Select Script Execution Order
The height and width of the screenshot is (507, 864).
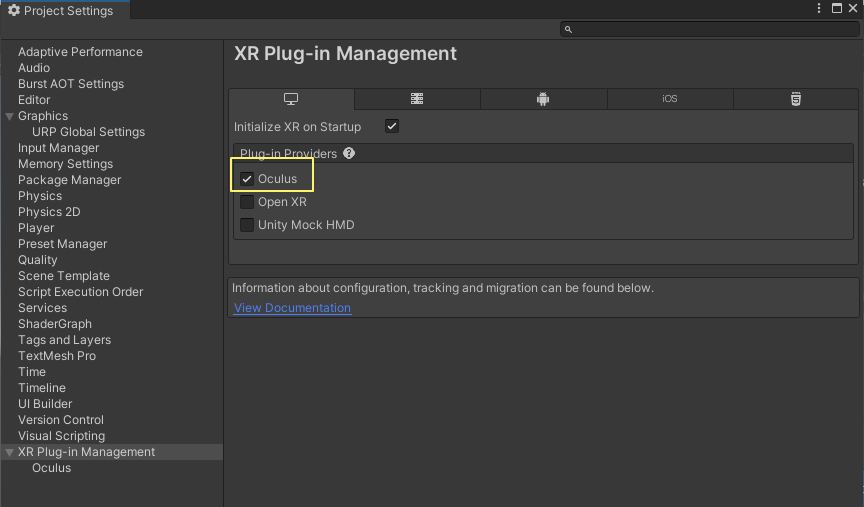pos(80,292)
